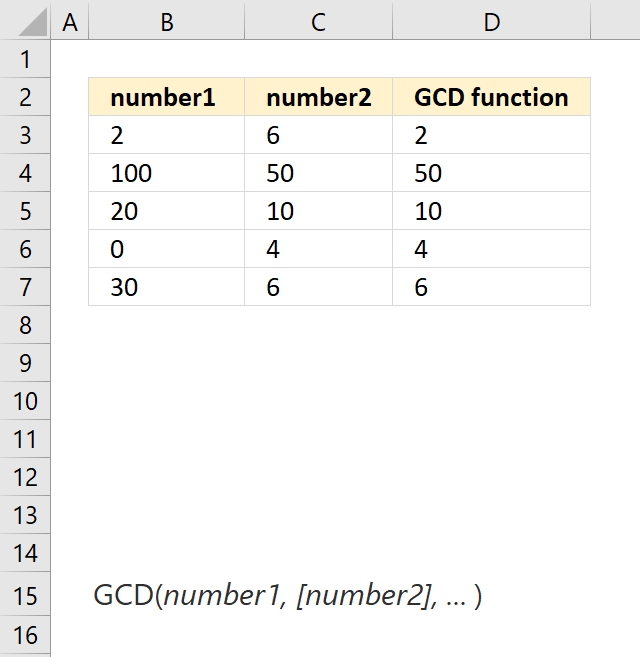The width and height of the screenshot is (640, 657).
Task: Select column B header
Action: [x=166, y=20]
